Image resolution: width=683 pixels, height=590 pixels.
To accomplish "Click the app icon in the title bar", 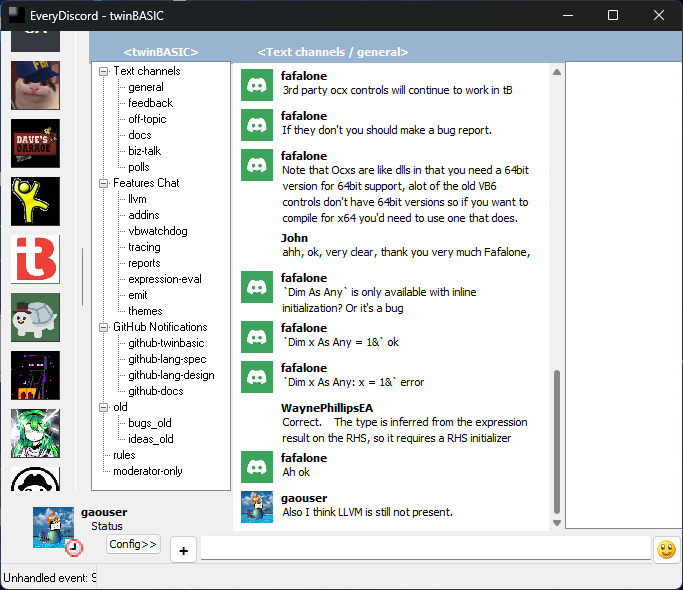I will pos(17,15).
